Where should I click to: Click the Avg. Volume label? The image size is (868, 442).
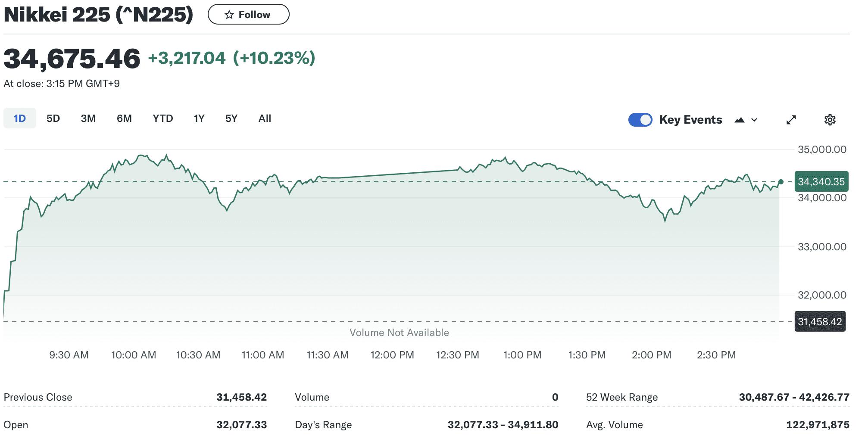click(615, 425)
